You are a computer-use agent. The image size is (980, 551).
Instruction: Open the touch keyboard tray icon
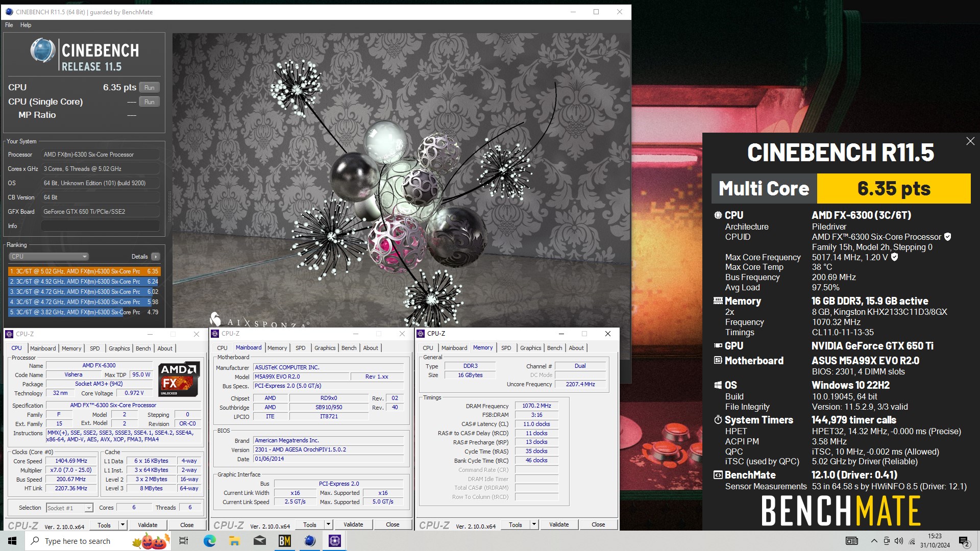pos(852,541)
